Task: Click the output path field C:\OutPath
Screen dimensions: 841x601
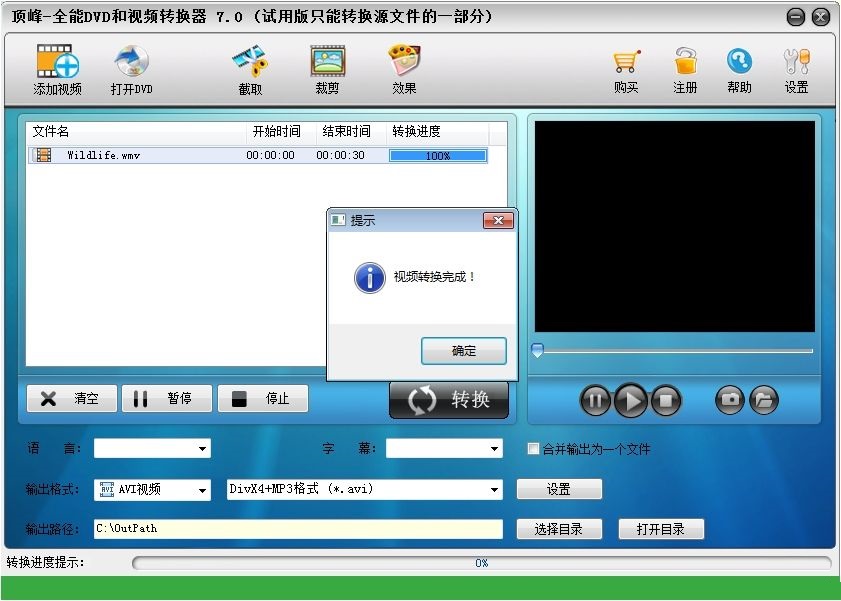Action: click(x=298, y=529)
